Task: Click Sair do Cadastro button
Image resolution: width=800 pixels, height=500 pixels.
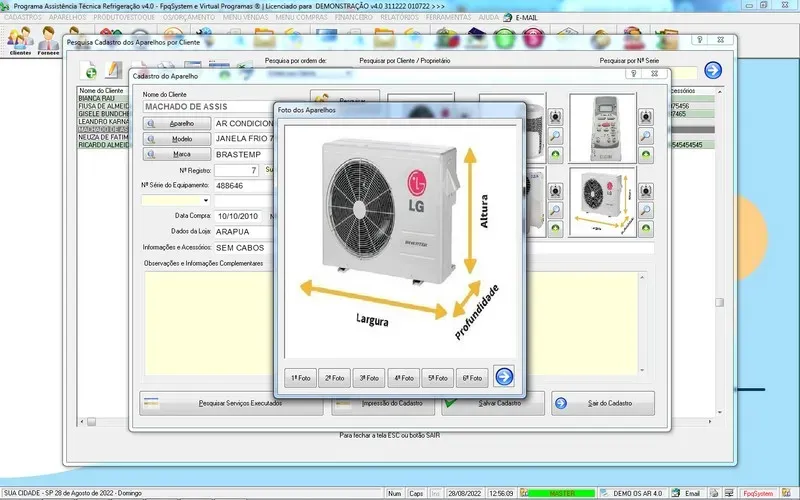Action: tap(602, 403)
